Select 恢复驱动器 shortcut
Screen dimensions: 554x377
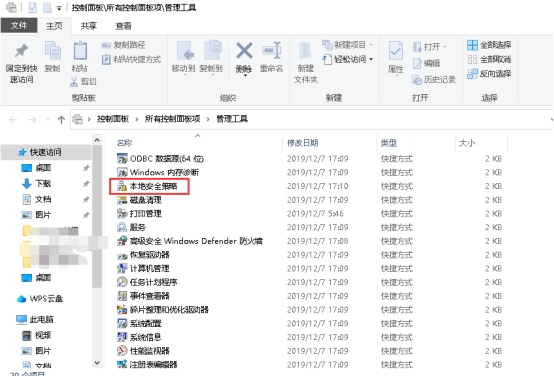pyautogui.click(x=143, y=255)
